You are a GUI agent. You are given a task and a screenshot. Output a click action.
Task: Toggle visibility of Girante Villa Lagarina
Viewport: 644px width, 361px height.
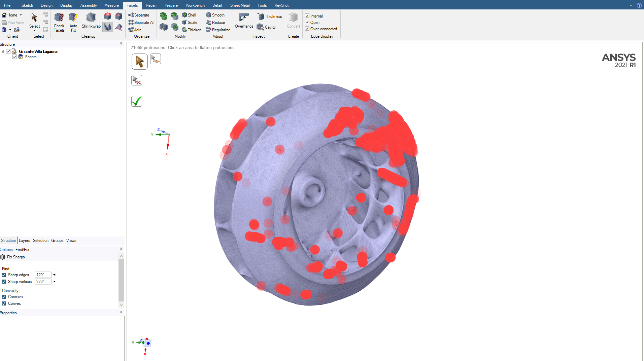pos(8,51)
